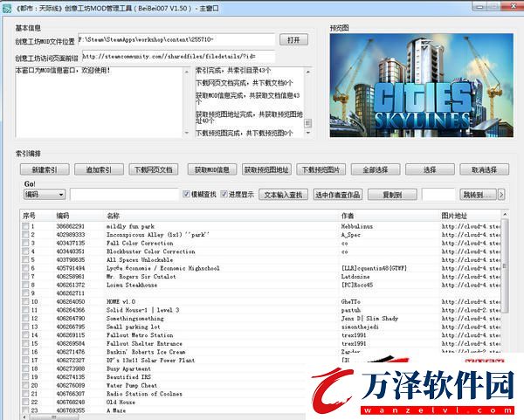
Task: Click the Loieu Steakhouse name cell
Action: point(132,285)
